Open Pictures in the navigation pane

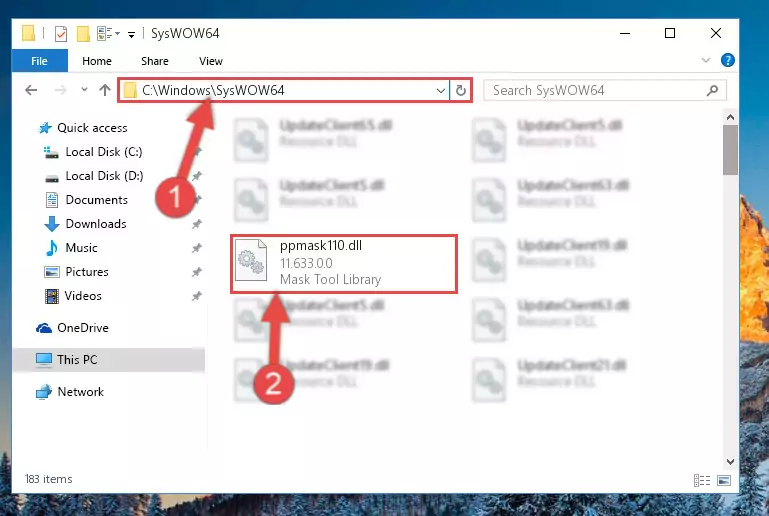(x=87, y=272)
